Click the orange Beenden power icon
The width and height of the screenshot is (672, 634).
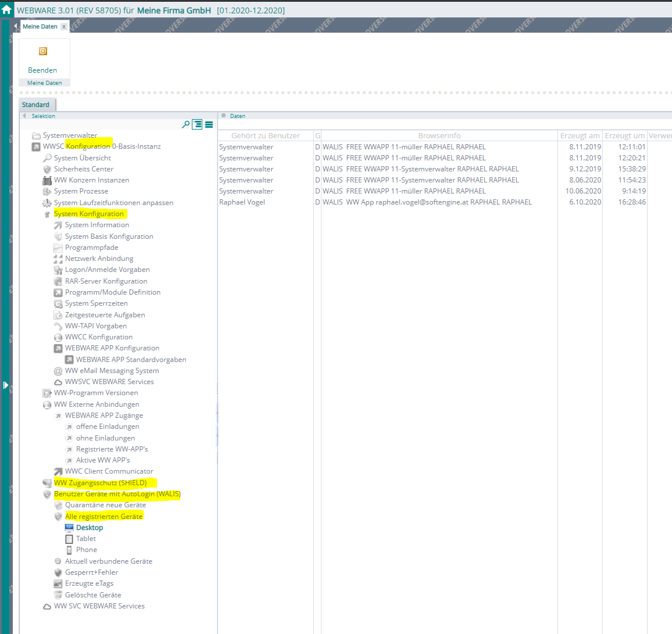coord(43,52)
